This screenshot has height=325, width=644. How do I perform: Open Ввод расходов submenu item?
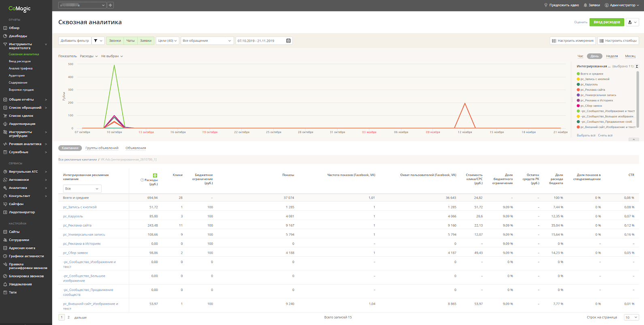tap(20, 62)
